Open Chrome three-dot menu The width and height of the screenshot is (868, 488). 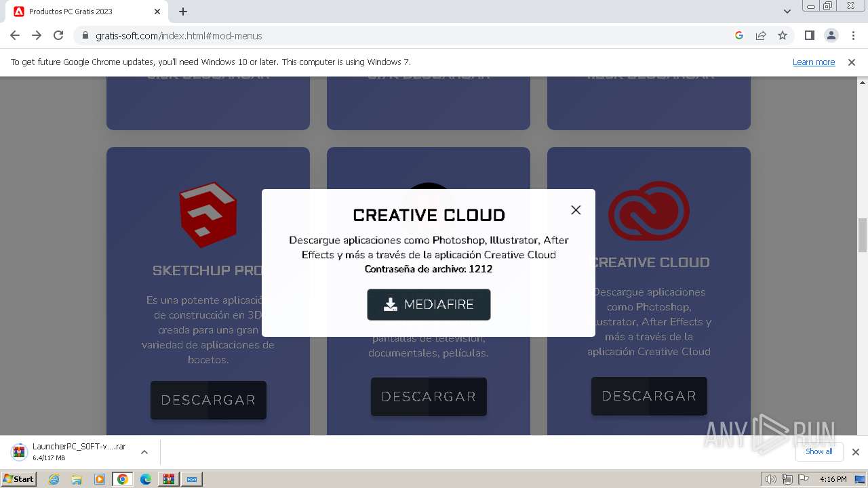853,35
